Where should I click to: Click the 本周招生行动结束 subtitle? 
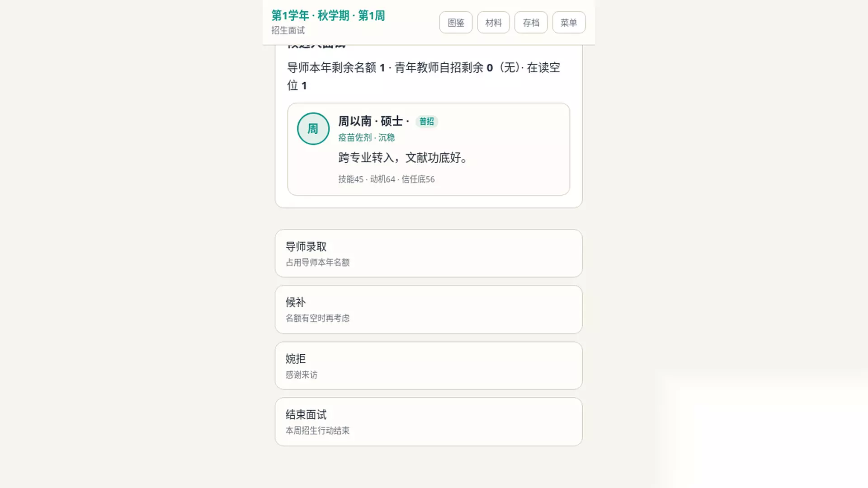tap(317, 431)
